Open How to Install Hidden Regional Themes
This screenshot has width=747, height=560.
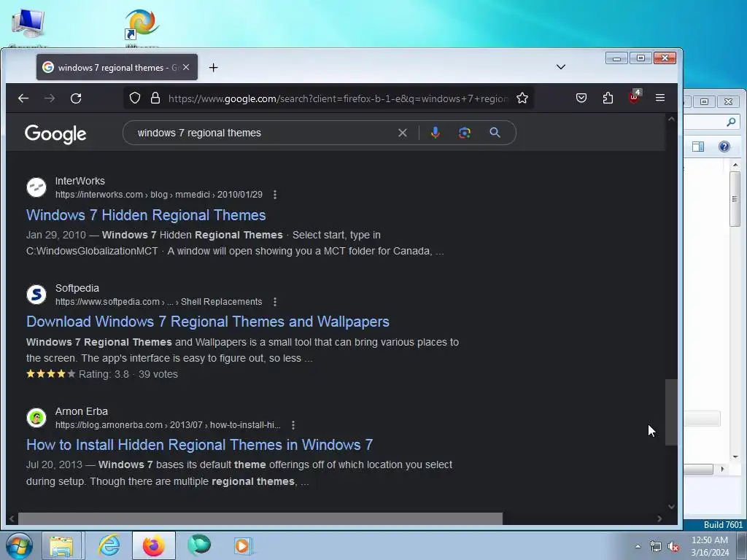coord(199,445)
